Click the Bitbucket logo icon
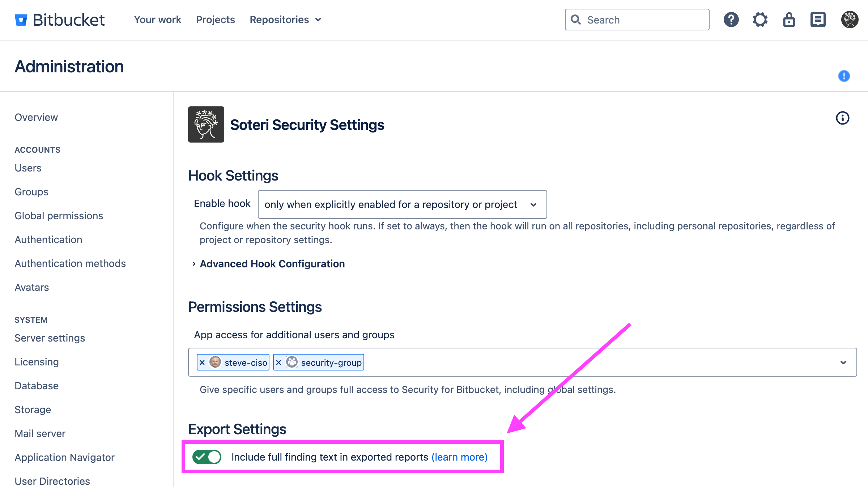 21,20
